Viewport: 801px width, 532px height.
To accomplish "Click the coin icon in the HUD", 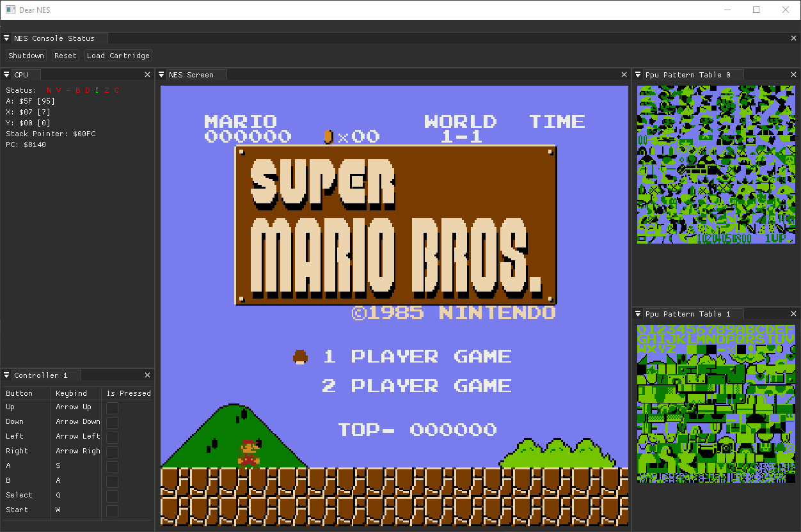I will tap(328, 136).
